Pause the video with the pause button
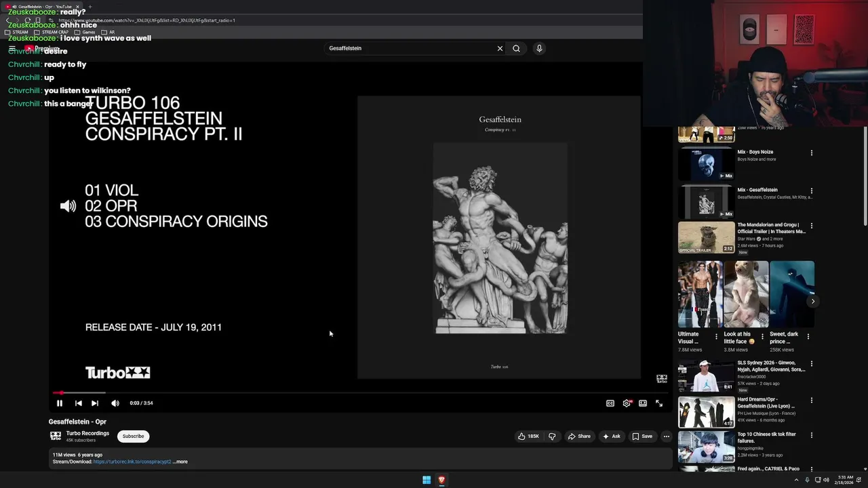 pos(60,403)
